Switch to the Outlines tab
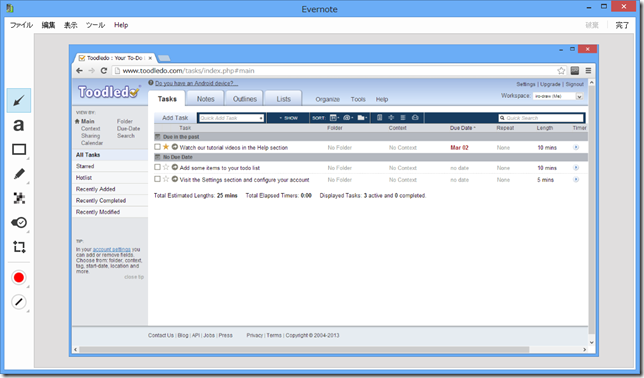This screenshot has width=644, height=378. point(245,99)
